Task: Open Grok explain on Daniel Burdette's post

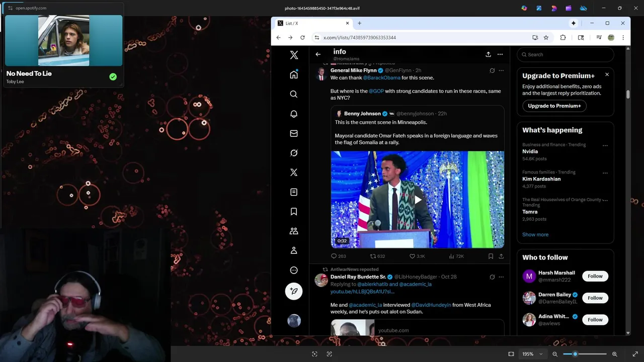Action: pyautogui.click(x=492, y=277)
